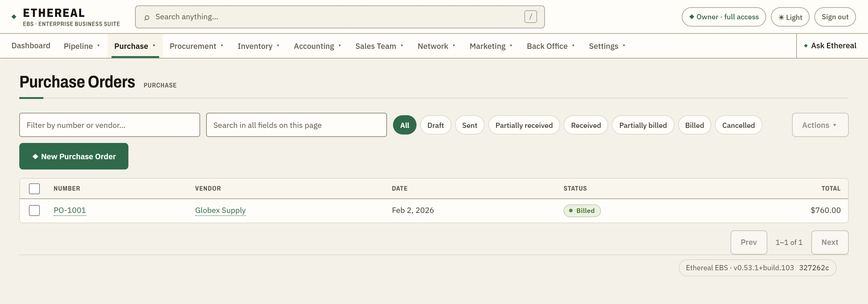
Task: Open Ask Ethereal assistant
Action: point(830,46)
